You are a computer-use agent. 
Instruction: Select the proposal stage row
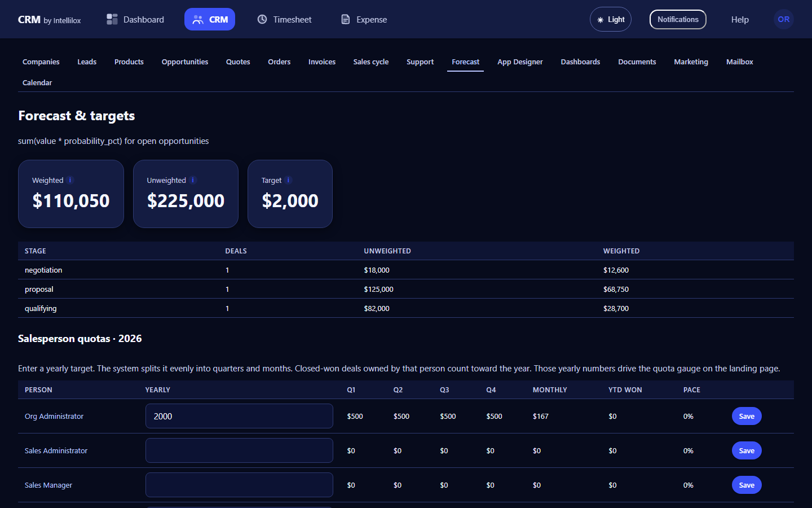[406, 289]
